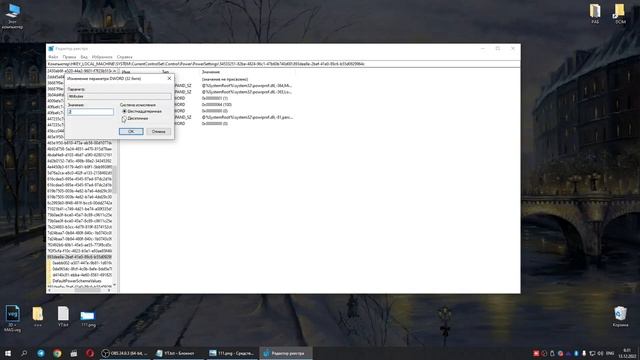
Task: Switch to OBS taskbar window
Action: click(x=124, y=353)
